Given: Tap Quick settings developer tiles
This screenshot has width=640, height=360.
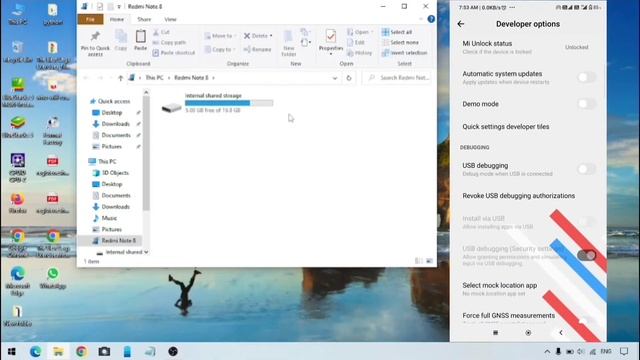Looking at the screenshot, I should tap(506, 127).
